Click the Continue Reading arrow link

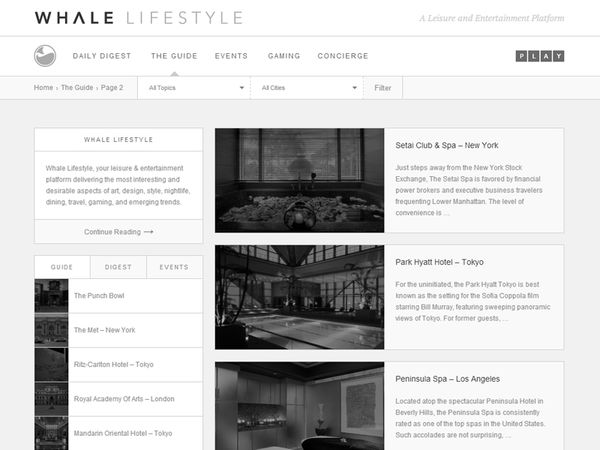click(119, 232)
